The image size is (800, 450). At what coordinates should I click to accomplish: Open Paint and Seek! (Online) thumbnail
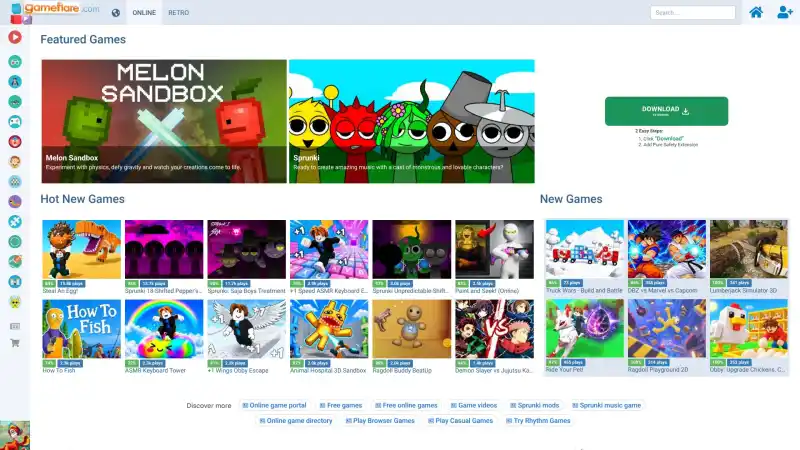coord(494,249)
